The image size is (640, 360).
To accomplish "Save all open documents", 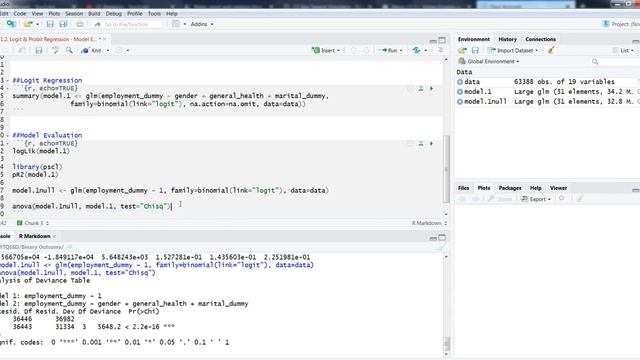I will [63, 24].
